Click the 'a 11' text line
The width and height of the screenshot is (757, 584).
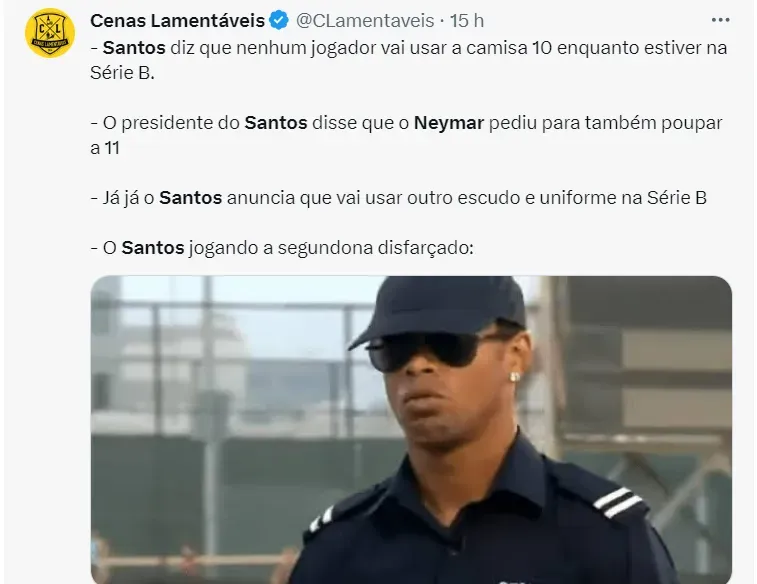[x=105, y=148]
